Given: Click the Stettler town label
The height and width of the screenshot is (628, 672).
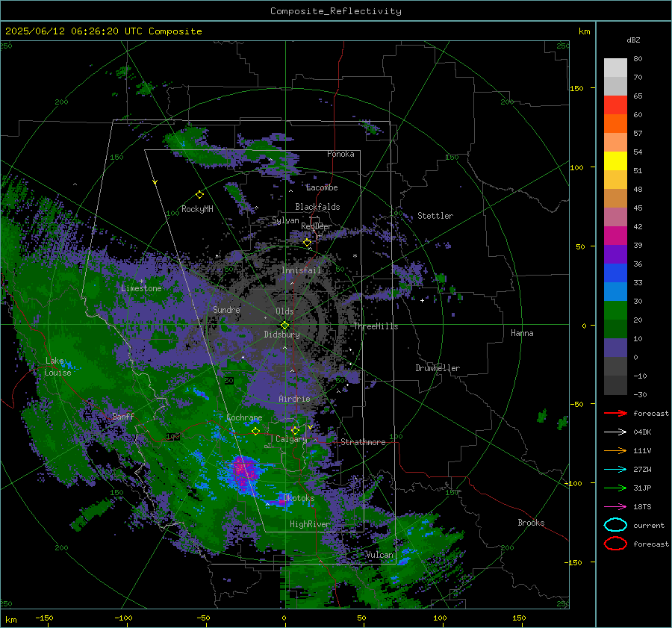Looking at the screenshot, I should pos(435,216).
